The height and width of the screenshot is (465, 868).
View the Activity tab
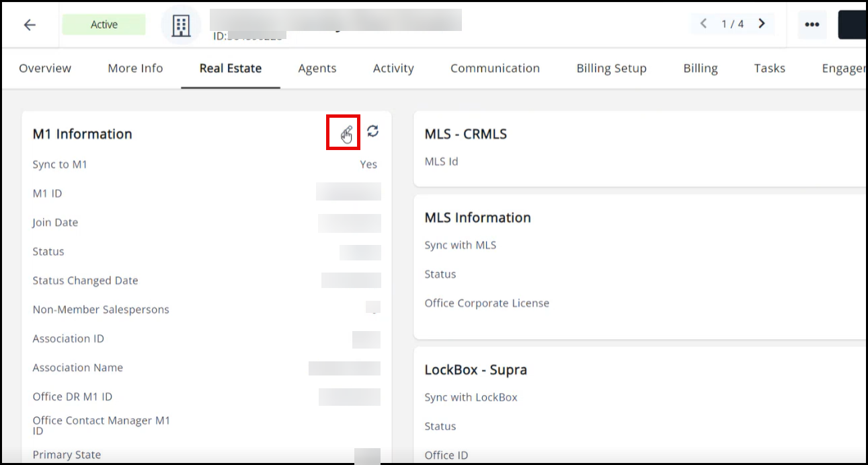pyautogui.click(x=393, y=68)
